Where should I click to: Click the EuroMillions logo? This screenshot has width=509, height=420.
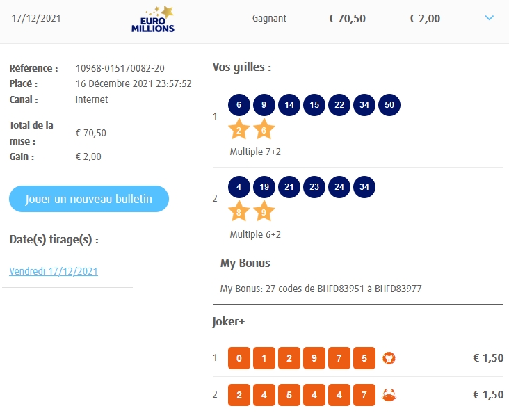(x=154, y=19)
